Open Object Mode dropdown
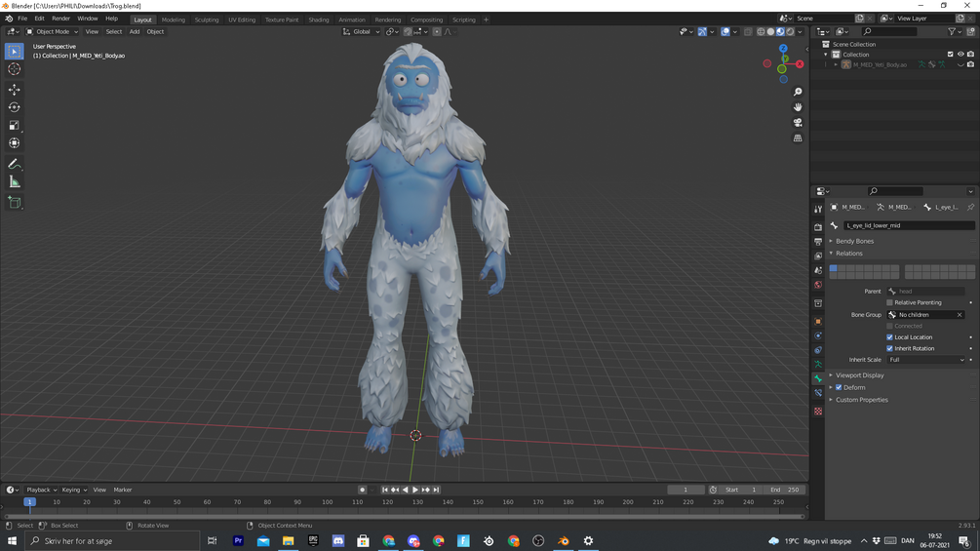This screenshot has width=980, height=551. pos(52,32)
